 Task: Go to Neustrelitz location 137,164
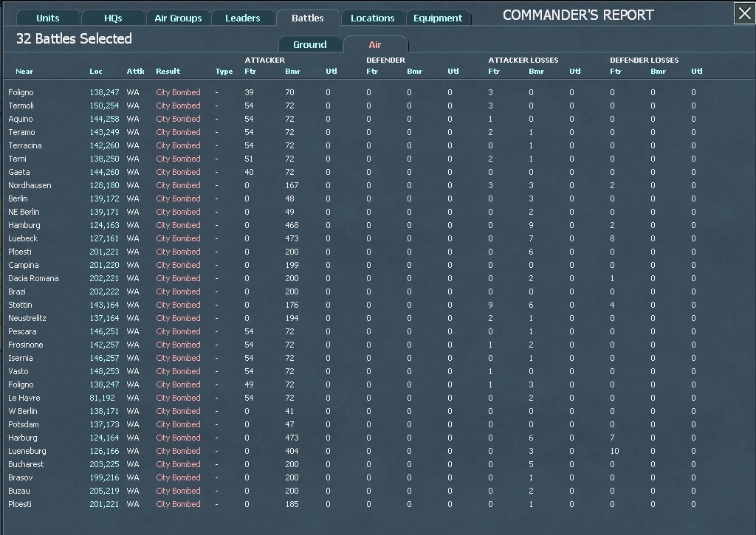tap(104, 318)
